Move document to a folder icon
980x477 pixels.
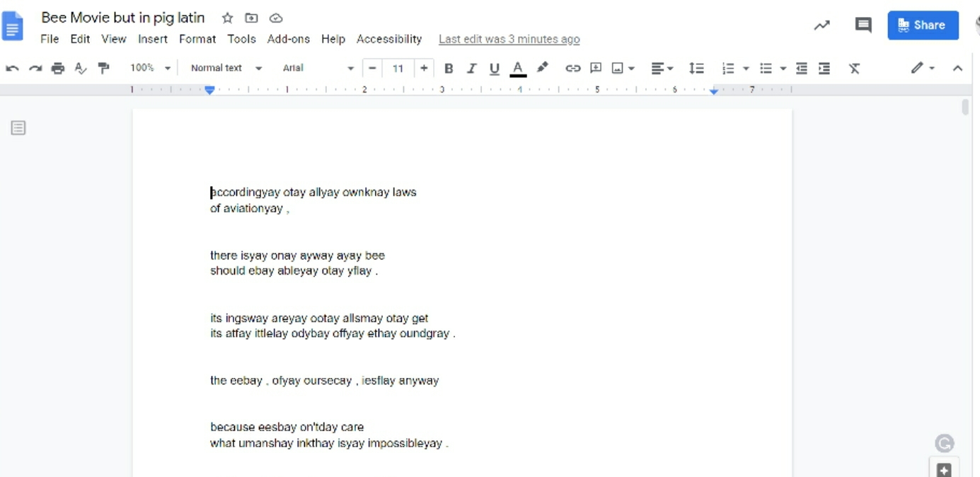(251, 18)
